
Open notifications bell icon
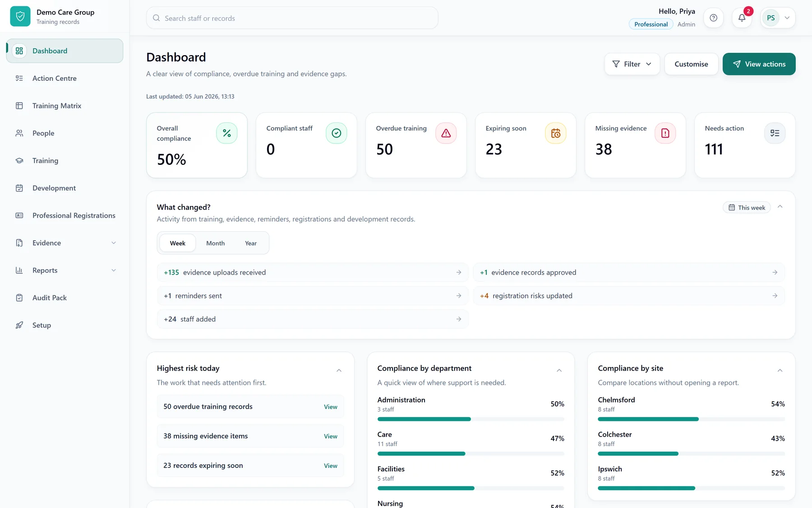tap(742, 18)
